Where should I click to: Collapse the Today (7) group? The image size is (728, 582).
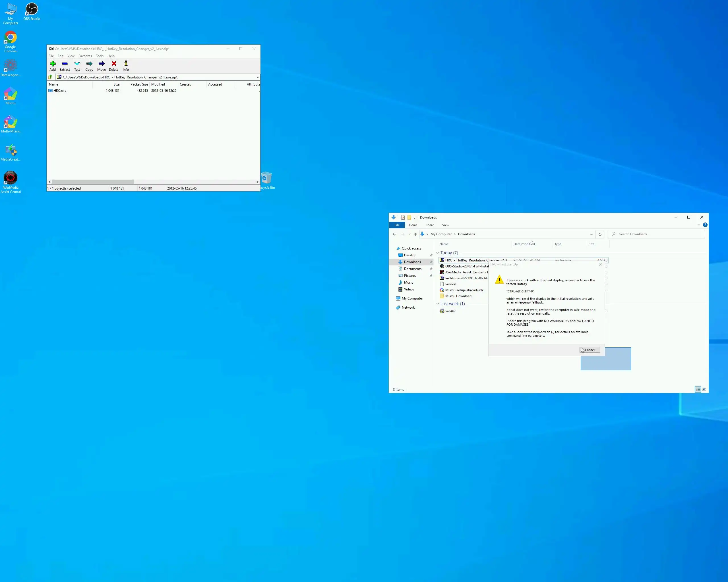click(438, 253)
